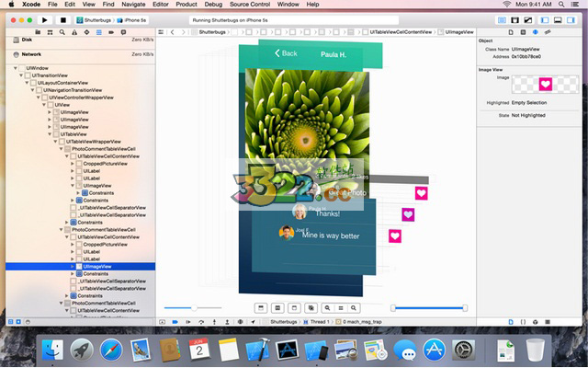The height and width of the screenshot is (368, 588).
Task: Go forward in editor history
Action: 184,32
